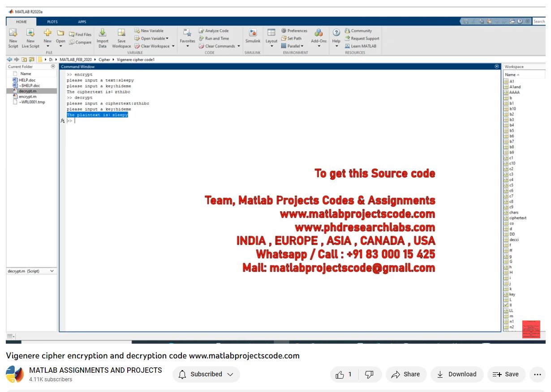Click the quick access help icon near Search

pyautogui.click(x=520, y=21)
